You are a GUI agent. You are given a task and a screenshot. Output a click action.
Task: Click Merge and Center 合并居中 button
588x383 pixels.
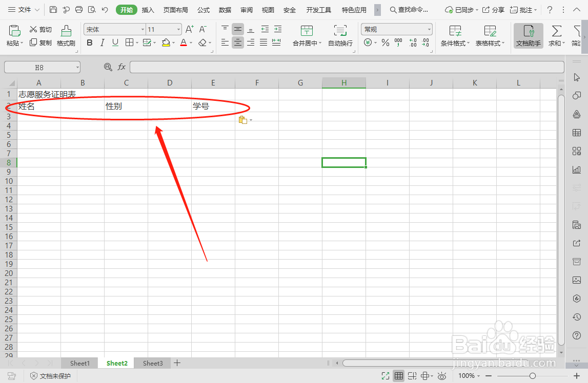[307, 36]
